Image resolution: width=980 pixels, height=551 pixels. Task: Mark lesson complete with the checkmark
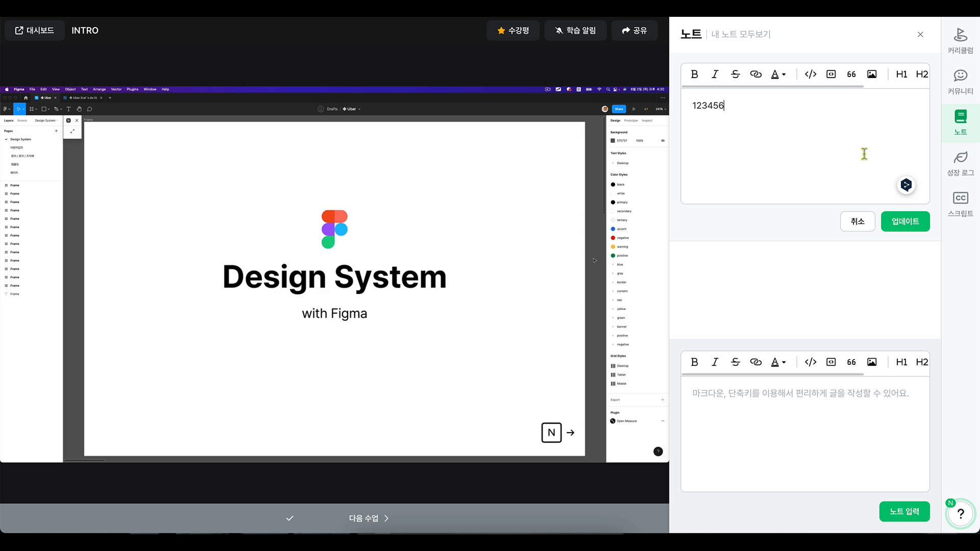point(289,518)
